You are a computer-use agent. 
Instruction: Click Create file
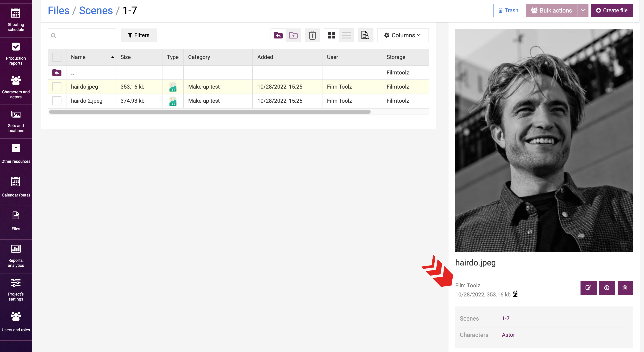(612, 10)
